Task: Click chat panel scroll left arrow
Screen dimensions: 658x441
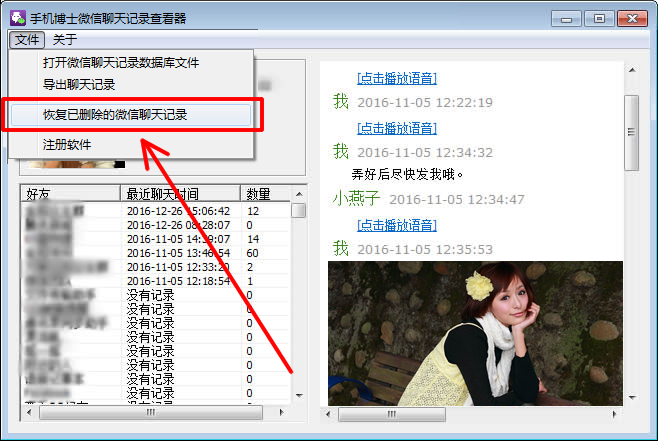Action: (328, 415)
